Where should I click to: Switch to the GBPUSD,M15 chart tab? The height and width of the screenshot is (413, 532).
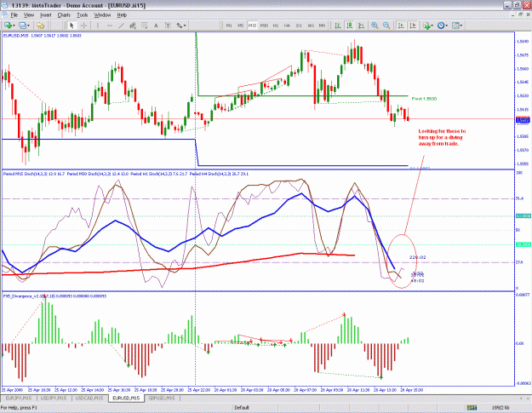162,398
